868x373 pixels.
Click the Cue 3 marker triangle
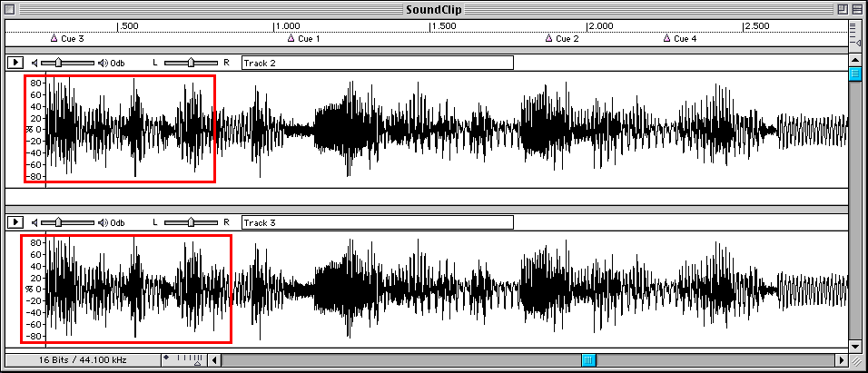(x=54, y=38)
